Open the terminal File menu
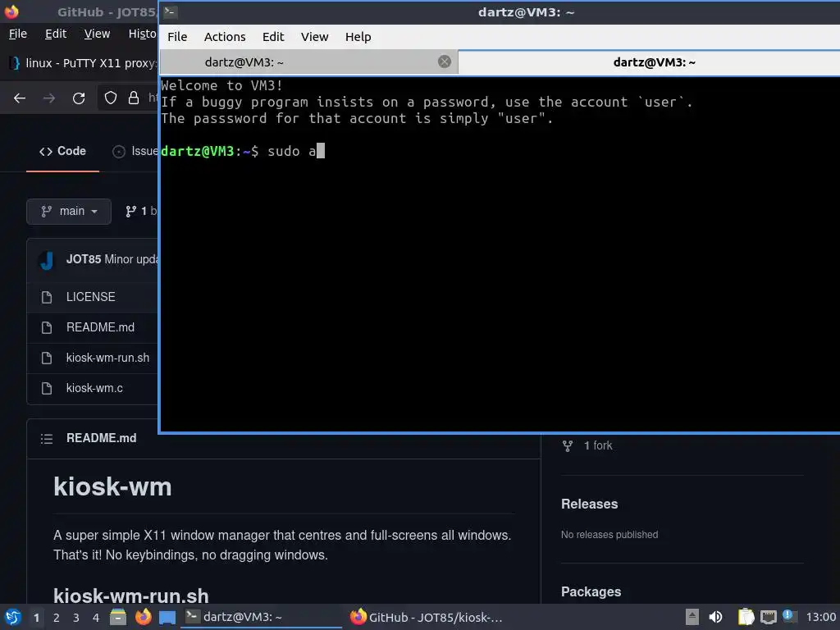The image size is (840, 630). click(177, 37)
